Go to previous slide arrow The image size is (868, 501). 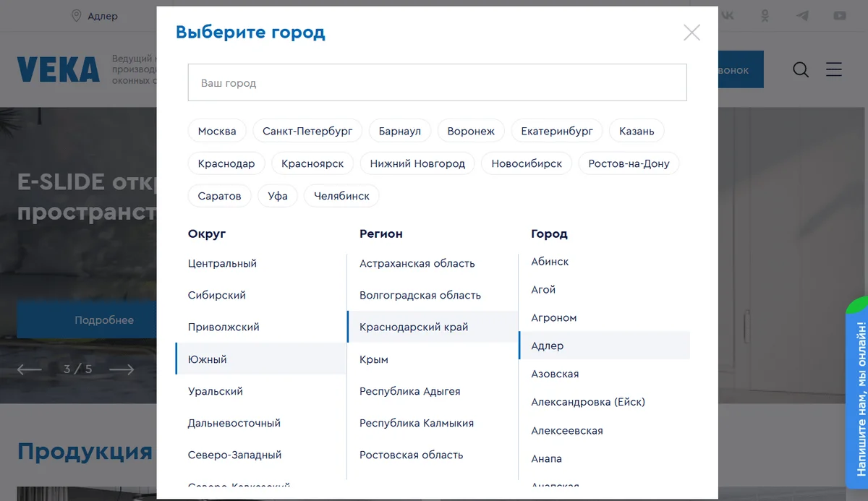[x=30, y=369]
